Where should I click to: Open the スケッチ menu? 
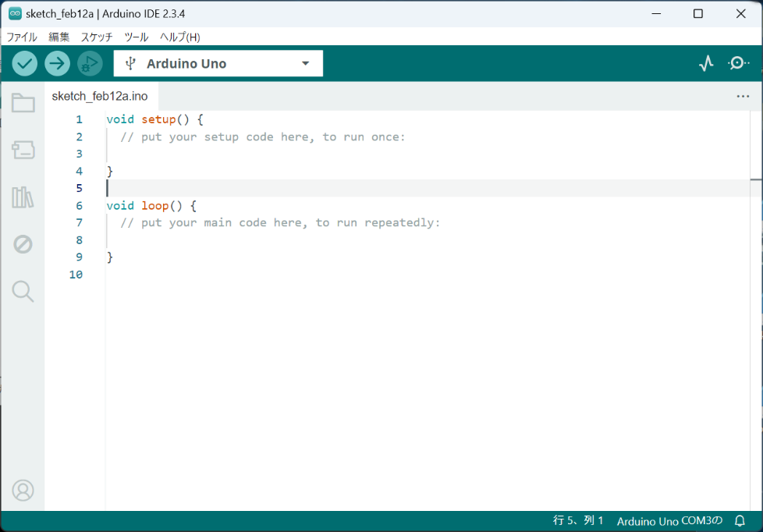pos(95,37)
